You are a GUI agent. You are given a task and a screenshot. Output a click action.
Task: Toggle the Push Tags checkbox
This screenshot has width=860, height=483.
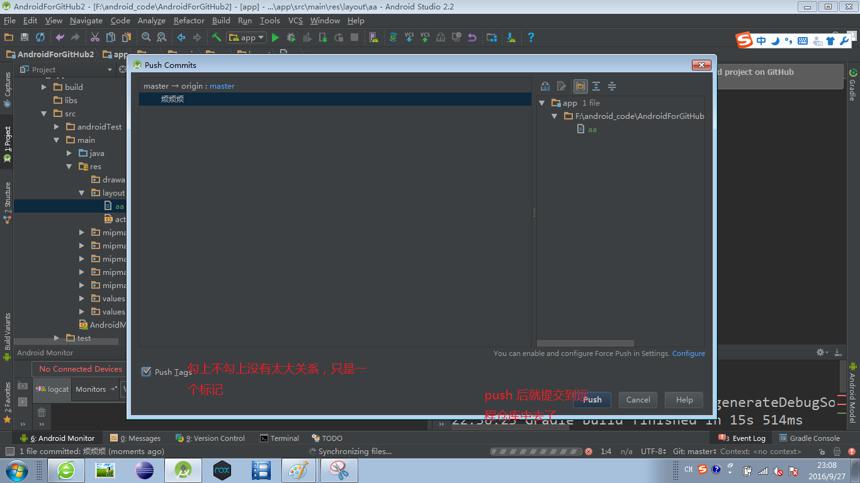click(146, 371)
